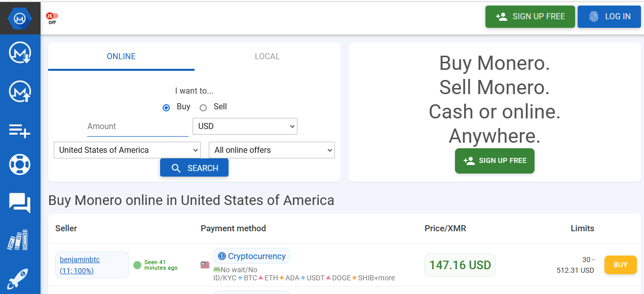Click the Cryptocurrency payment method badge
Image resolution: width=644 pixels, height=294 pixels.
click(x=252, y=256)
